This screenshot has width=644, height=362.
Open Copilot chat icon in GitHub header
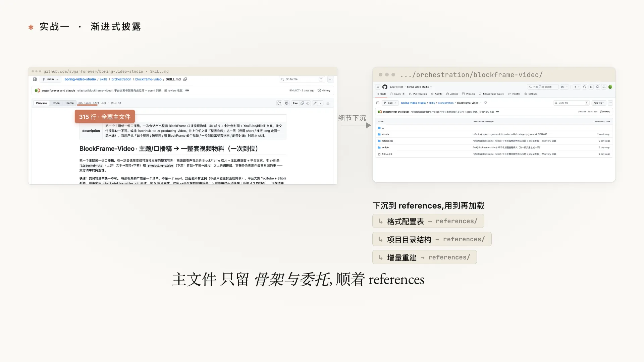(562, 87)
